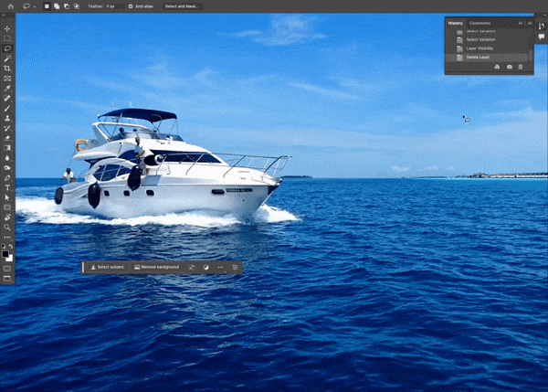Select the Crop tool
The width and height of the screenshot is (548, 392).
click(7, 69)
